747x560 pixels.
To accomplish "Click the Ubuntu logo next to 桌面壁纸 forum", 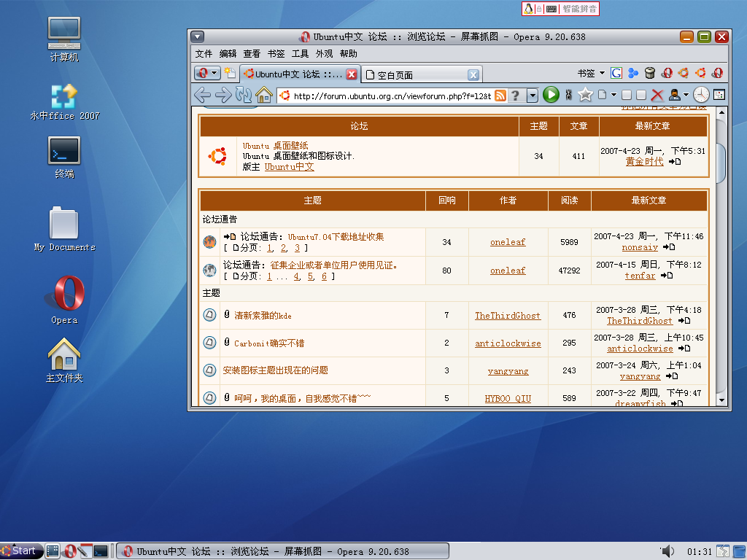I will 217,156.
